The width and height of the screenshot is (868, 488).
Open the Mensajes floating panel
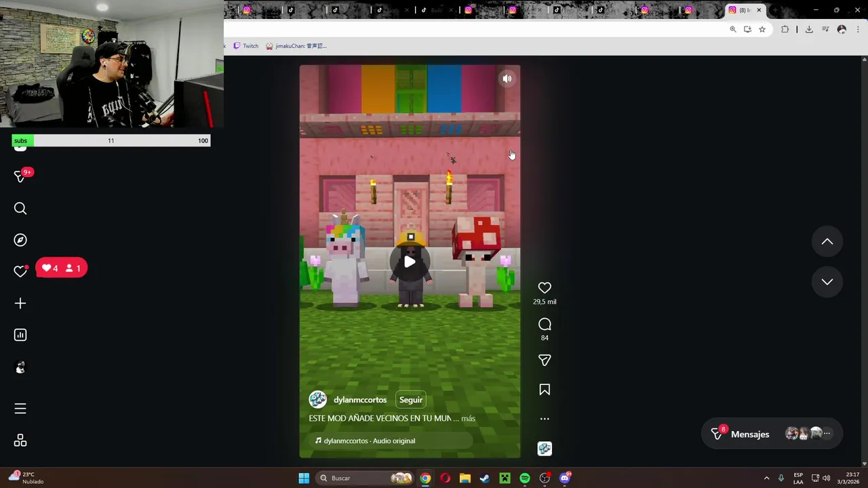772,434
